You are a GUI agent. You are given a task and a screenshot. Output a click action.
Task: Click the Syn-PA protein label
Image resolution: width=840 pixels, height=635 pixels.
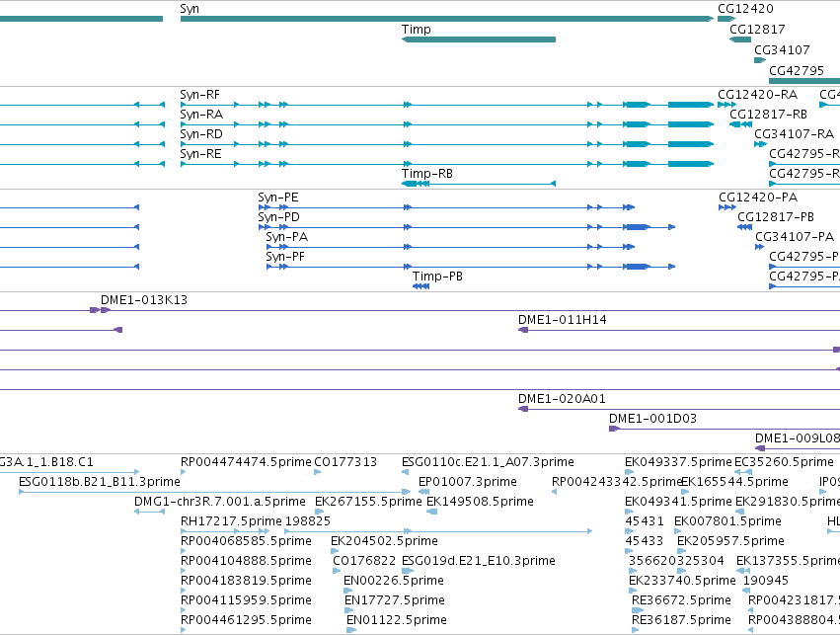point(286,237)
